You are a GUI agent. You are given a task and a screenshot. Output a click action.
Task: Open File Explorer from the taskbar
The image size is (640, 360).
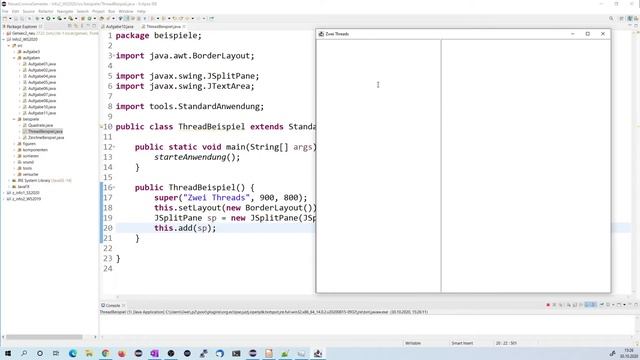pos(89,353)
